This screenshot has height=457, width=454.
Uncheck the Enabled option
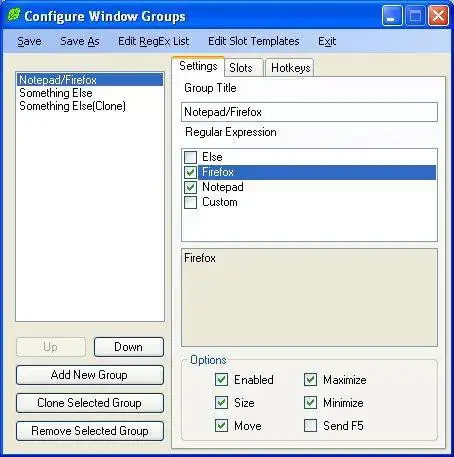pyautogui.click(x=221, y=380)
